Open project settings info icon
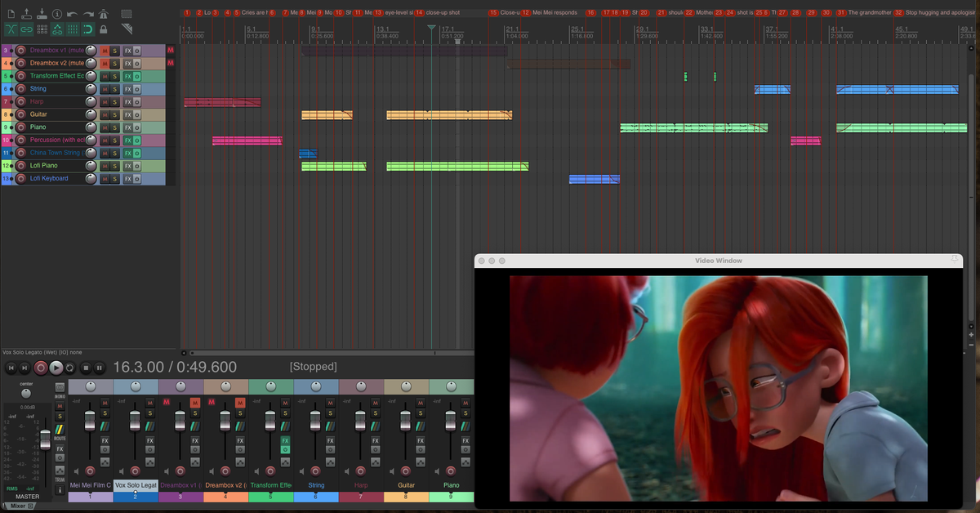This screenshot has width=980, height=513. point(57,14)
